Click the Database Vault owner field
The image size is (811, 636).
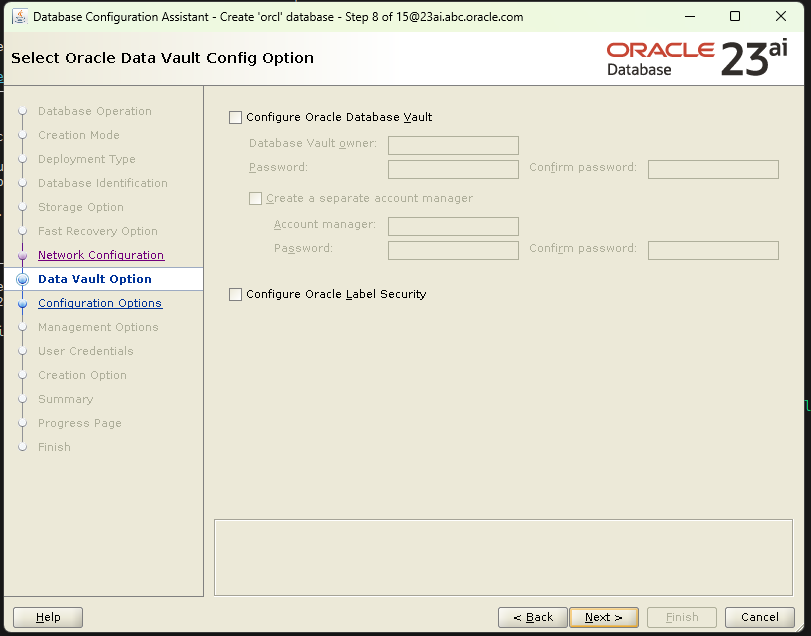click(x=453, y=145)
